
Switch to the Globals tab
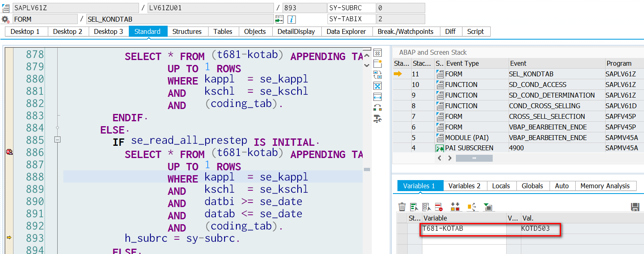pyautogui.click(x=532, y=186)
